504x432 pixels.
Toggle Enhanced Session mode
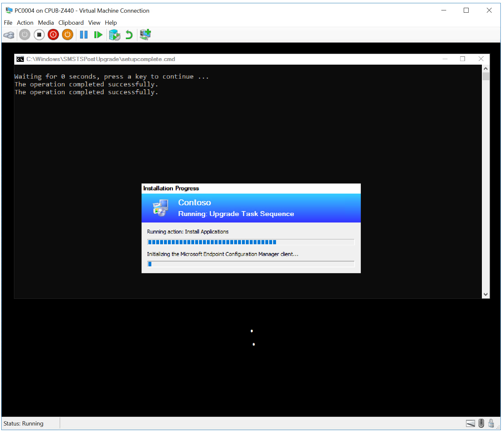tap(145, 34)
